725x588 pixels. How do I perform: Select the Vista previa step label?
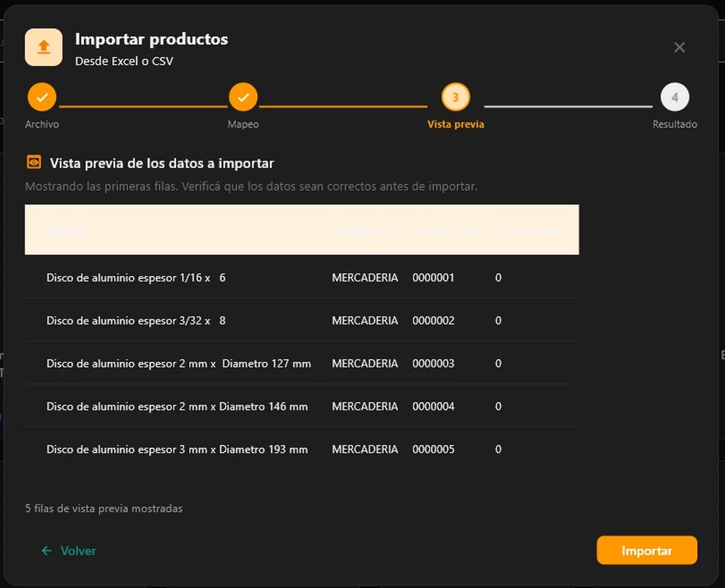click(x=456, y=124)
